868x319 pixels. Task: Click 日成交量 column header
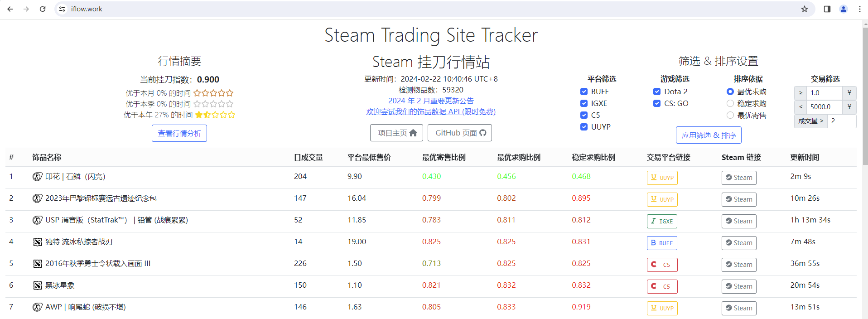(x=309, y=158)
